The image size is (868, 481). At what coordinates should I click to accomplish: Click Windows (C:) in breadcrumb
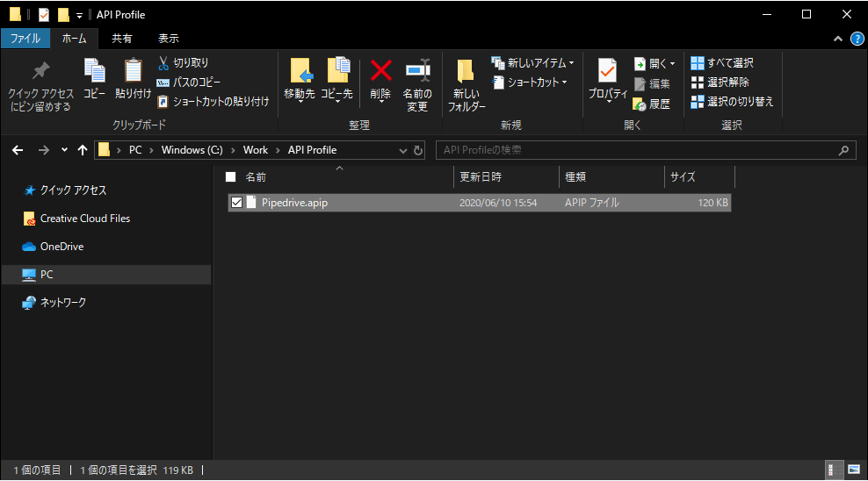coord(192,150)
